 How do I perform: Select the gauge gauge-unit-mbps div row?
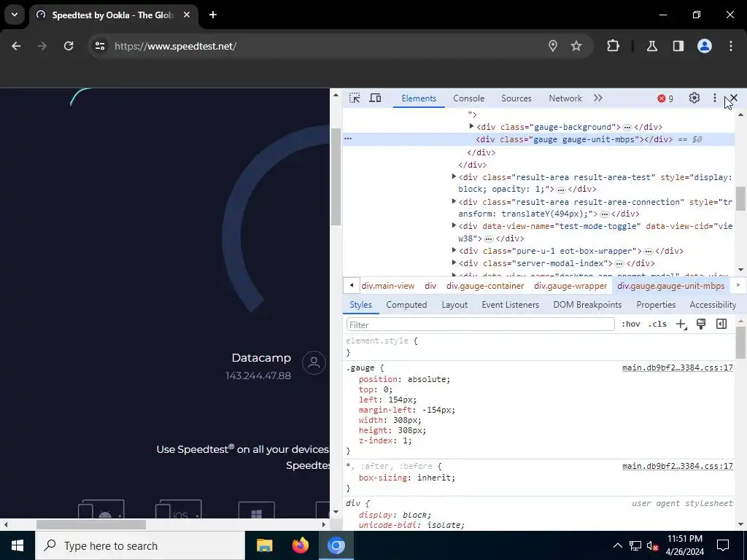539,139
